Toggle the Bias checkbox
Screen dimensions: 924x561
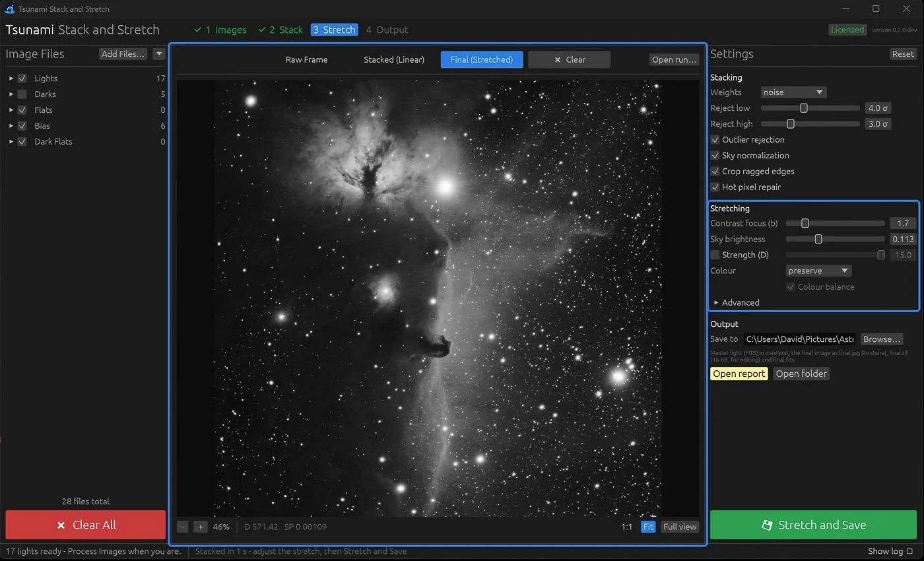pos(22,125)
